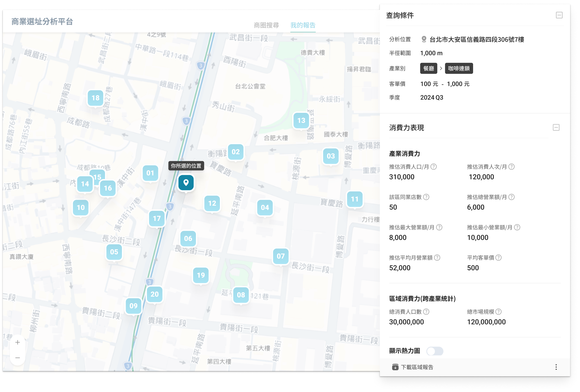
Task: Toggle the 顯示熱力圖 heatmap switch
Action: click(x=435, y=351)
